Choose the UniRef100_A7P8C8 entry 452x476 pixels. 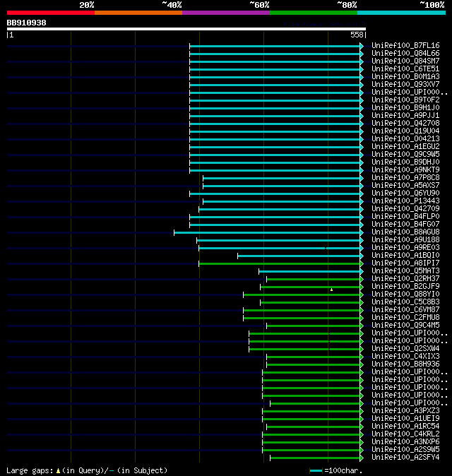(x=405, y=177)
